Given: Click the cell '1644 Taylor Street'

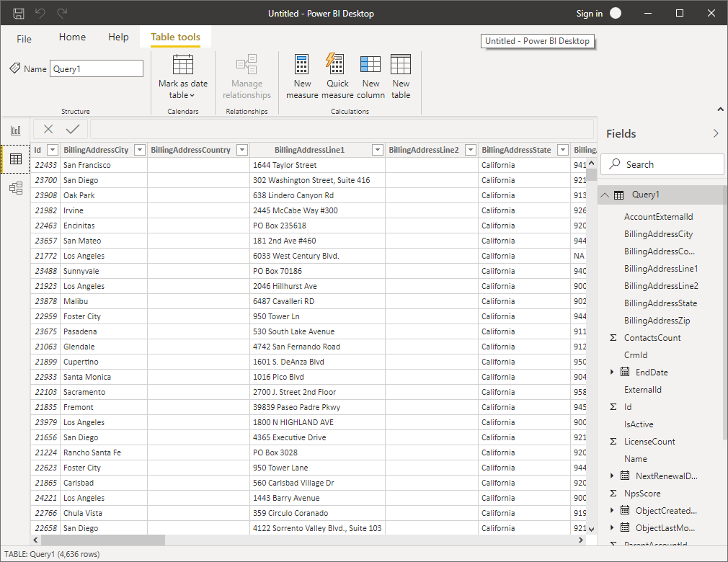Looking at the screenshot, I should click(317, 165).
